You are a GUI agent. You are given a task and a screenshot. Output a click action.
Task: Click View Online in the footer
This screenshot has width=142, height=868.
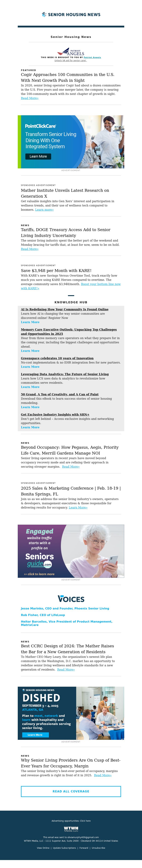(x=43, y=848)
